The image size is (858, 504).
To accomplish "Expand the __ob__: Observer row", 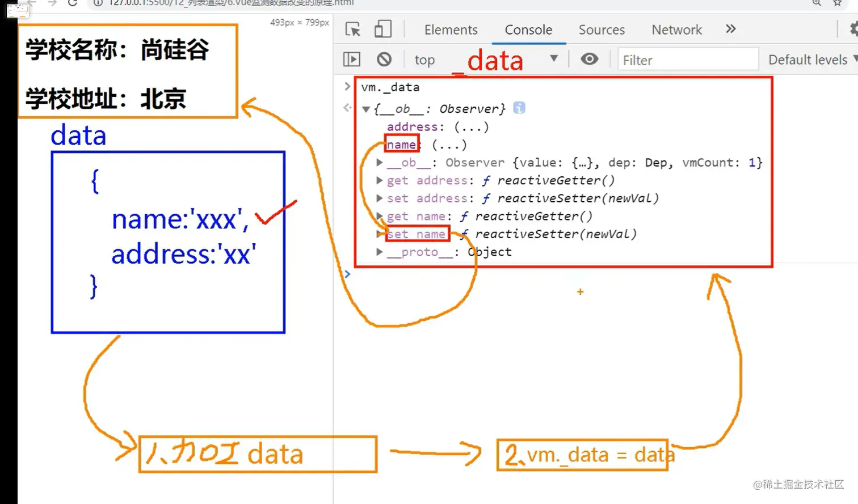I will click(x=380, y=163).
